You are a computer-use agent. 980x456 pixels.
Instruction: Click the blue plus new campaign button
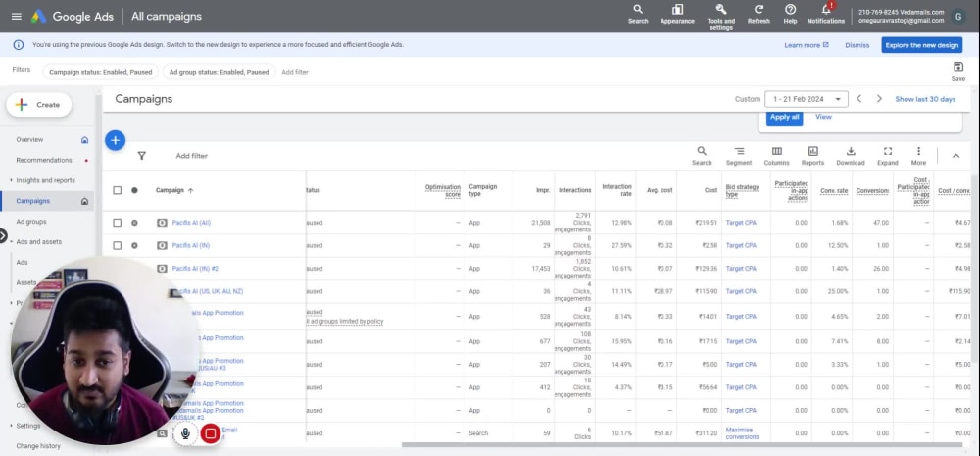115,141
